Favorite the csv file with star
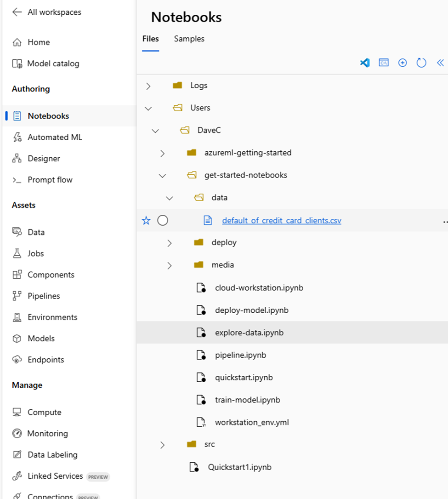The image size is (448, 499). [x=146, y=220]
